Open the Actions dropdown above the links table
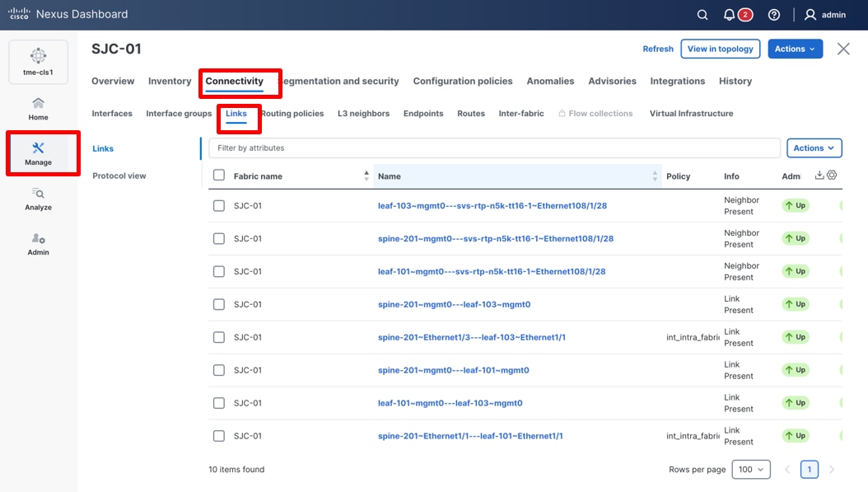The width and height of the screenshot is (868, 492). 814,148
